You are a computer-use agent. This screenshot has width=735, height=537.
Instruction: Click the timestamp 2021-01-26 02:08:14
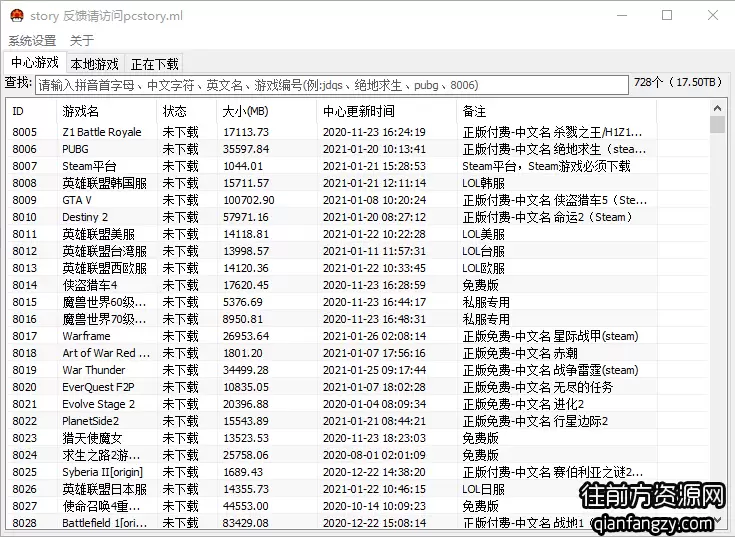pos(375,336)
